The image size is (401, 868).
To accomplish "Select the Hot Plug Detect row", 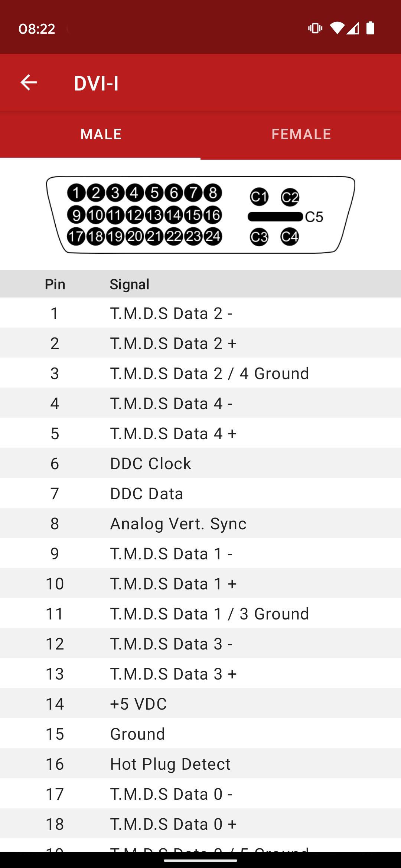I will pyautogui.click(x=200, y=764).
